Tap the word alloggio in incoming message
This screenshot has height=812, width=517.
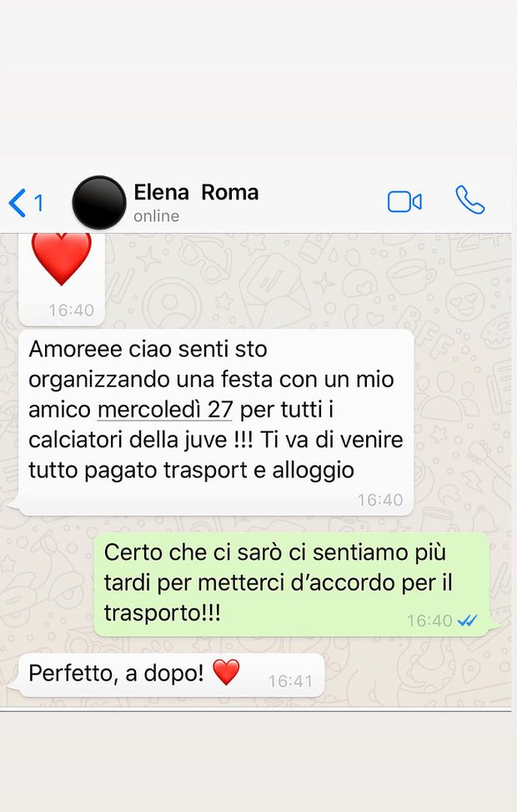coord(313,470)
